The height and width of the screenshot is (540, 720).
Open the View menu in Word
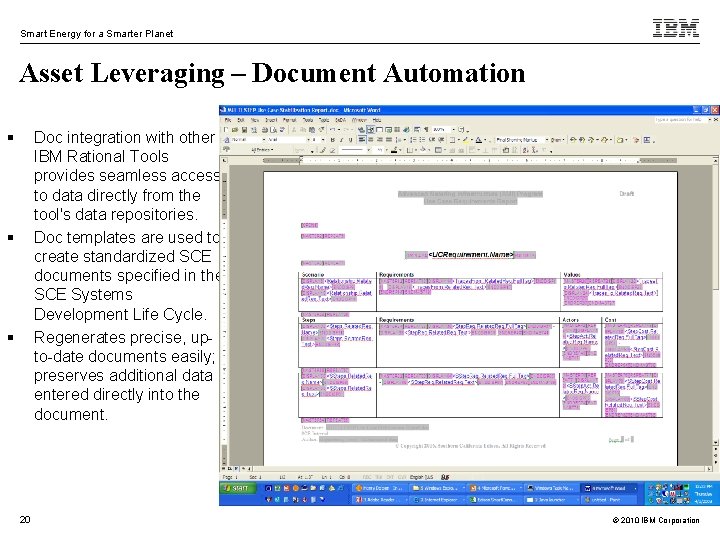[255, 120]
